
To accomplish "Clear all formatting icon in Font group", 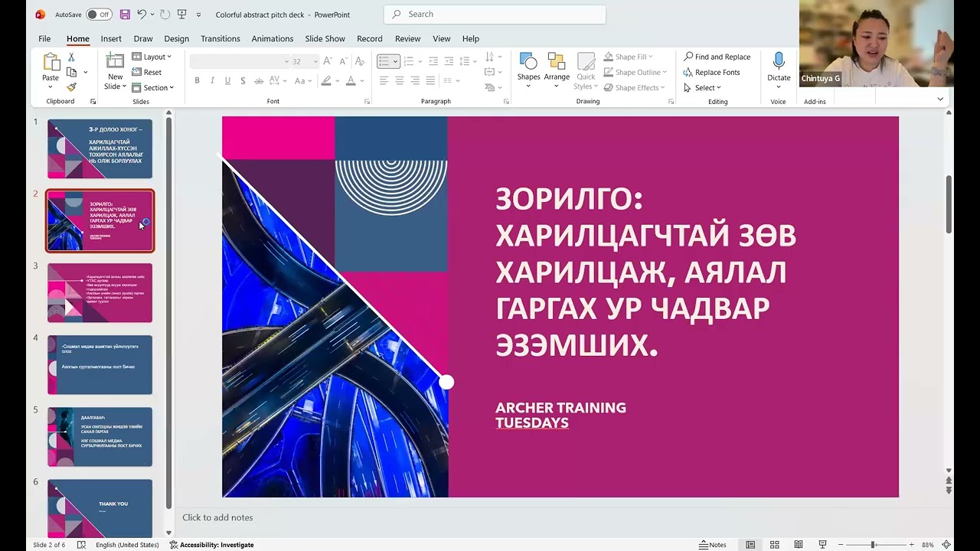I will pyautogui.click(x=361, y=61).
